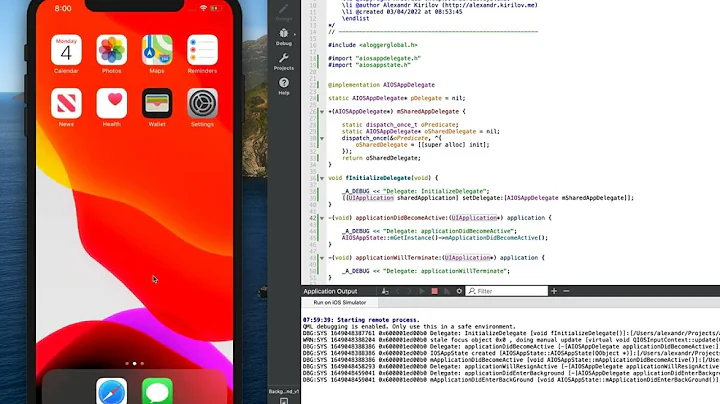This screenshot has height=404, width=720.
Task: Attach debugger to running application icon
Action: coord(447,291)
